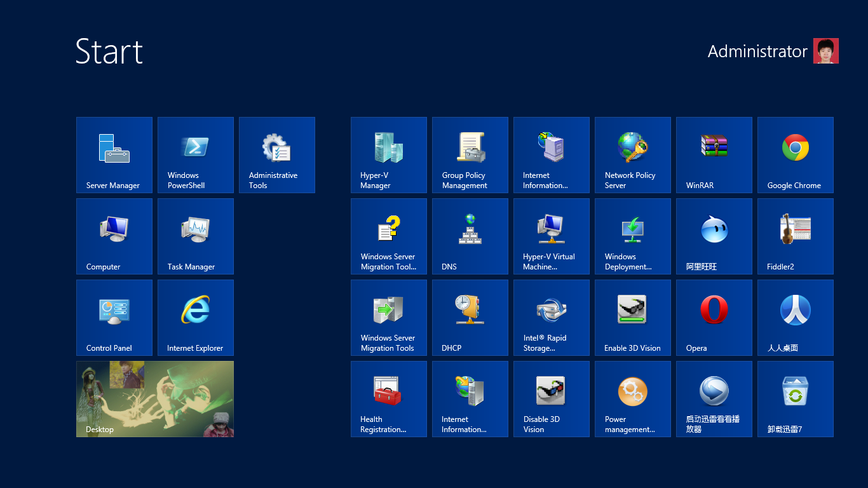Open the DNS tile
Image resolution: width=868 pixels, height=488 pixels.
tap(470, 236)
